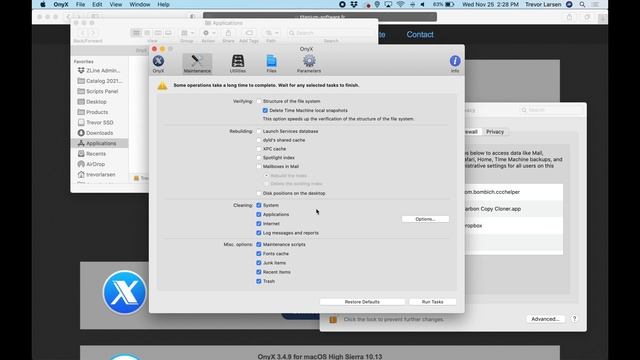Click the help question mark button
Screen dimensions: 640x360
(x=574, y=319)
